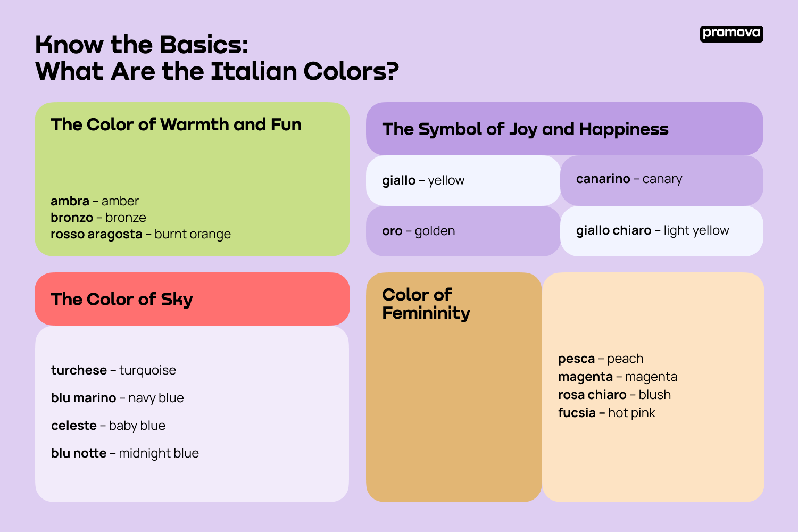Click the 'oro – golden' cell
The height and width of the screenshot is (532, 798).
[463, 231]
